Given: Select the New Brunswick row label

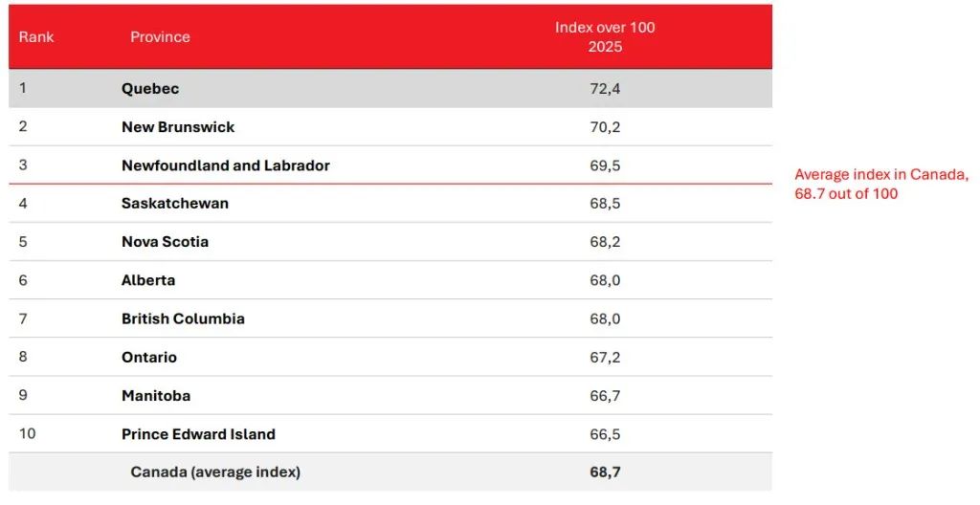Looking at the screenshot, I should pos(178,127).
